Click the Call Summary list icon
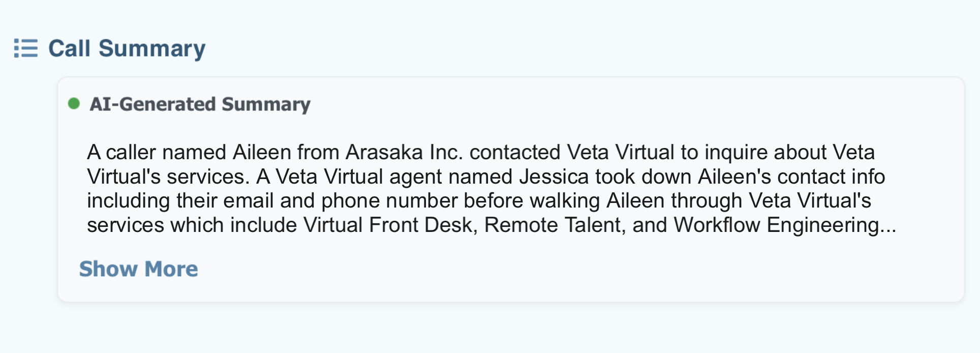 point(25,48)
